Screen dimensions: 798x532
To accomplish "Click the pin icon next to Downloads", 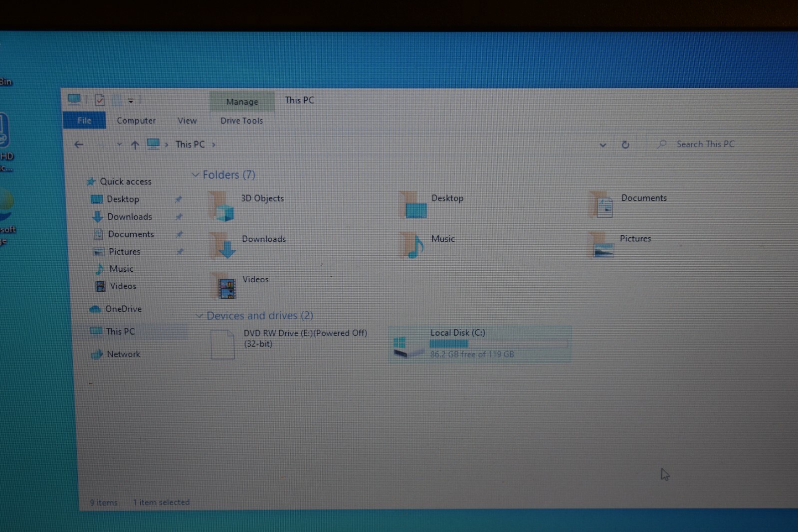I will tap(179, 217).
